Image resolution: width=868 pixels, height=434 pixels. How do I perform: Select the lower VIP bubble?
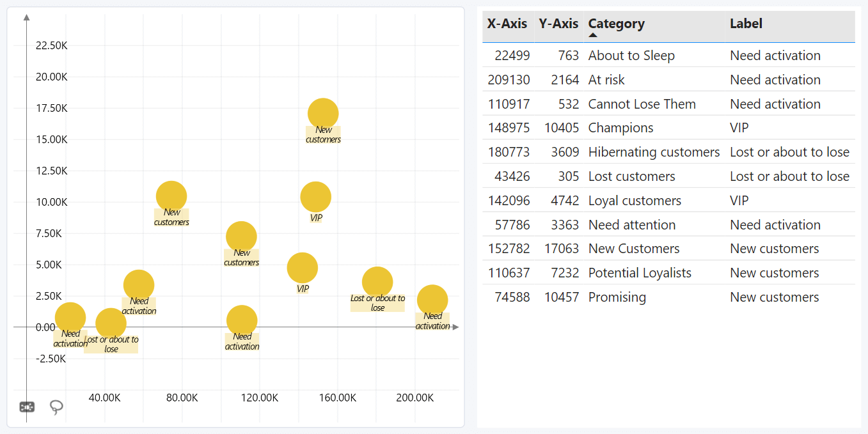tap(303, 268)
